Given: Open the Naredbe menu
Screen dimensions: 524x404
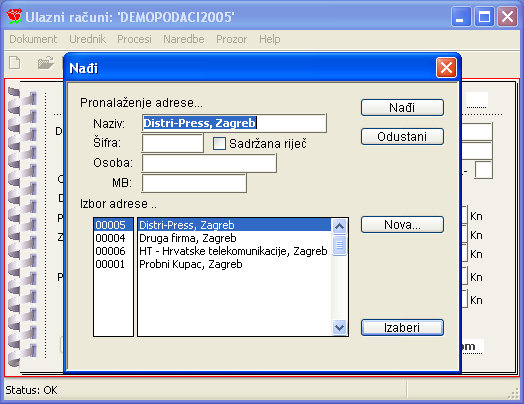Looking at the screenshot, I should click(183, 39).
